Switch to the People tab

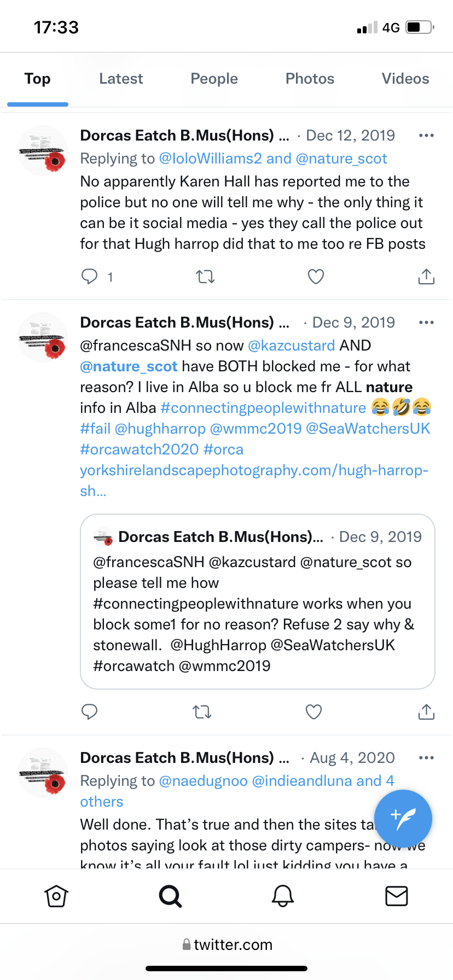click(x=214, y=79)
